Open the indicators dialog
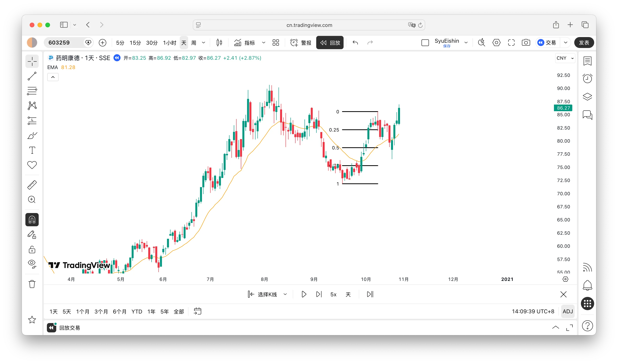This screenshot has width=618, height=364. (x=244, y=43)
